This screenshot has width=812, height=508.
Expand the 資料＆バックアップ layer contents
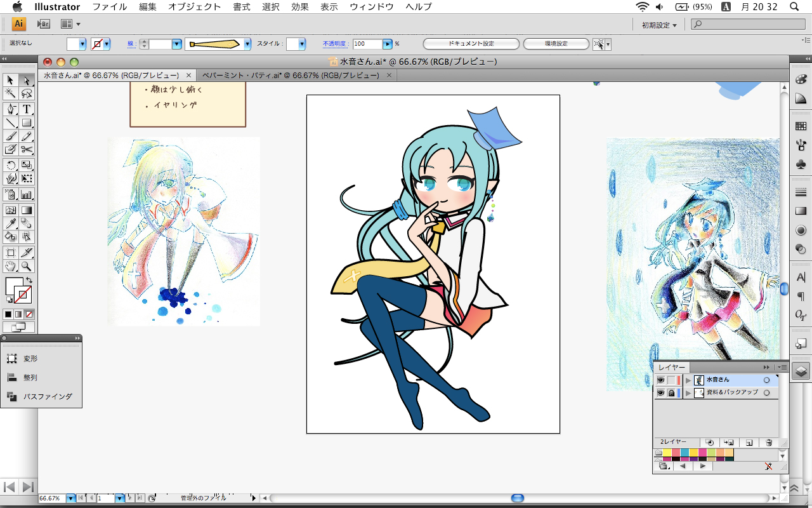tap(688, 393)
